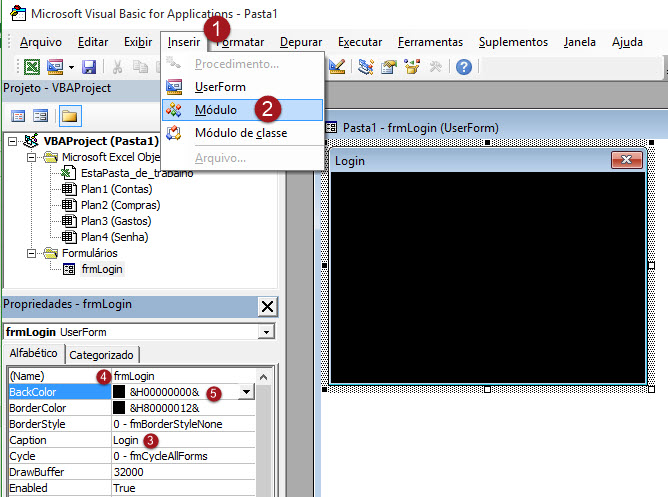Open Object Browser toolbar icon

(x=412, y=67)
